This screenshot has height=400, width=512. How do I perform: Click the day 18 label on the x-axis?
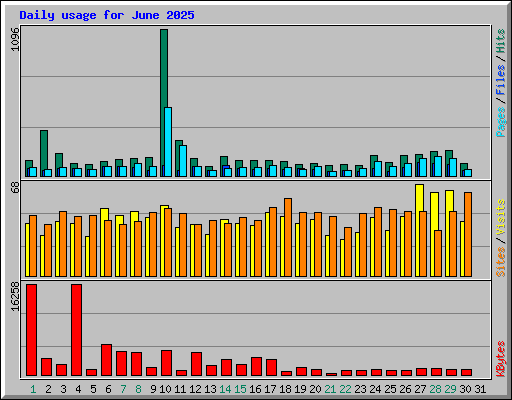pos(285,389)
